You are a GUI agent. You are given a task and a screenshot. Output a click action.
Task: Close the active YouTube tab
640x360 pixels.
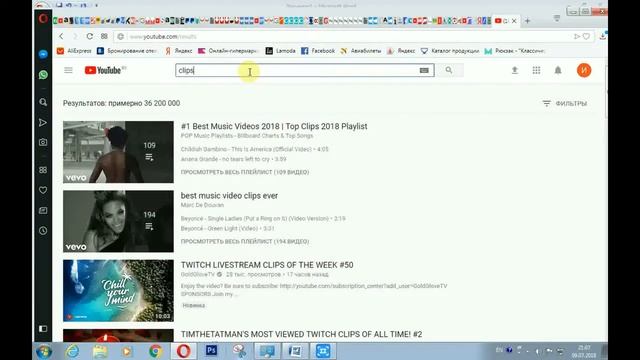[514, 21]
